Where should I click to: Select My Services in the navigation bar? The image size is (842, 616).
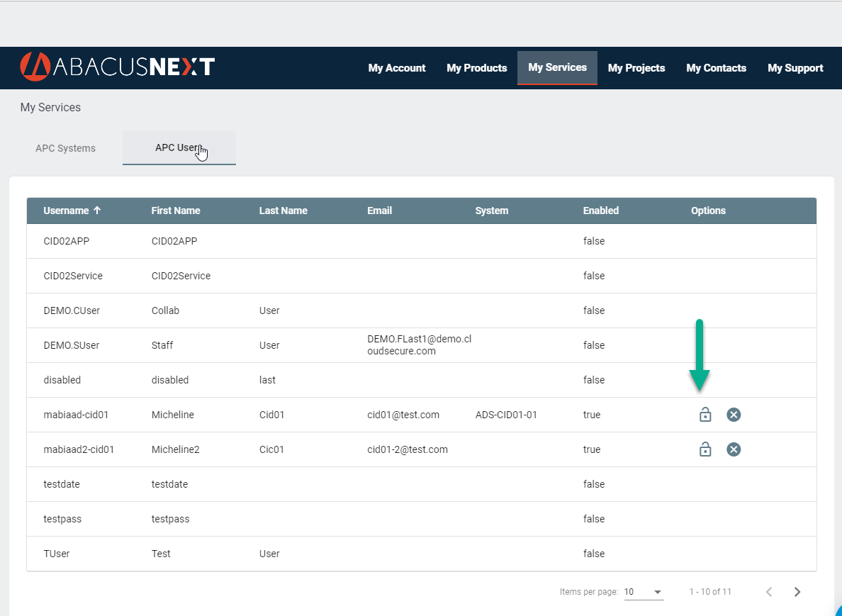click(x=557, y=67)
